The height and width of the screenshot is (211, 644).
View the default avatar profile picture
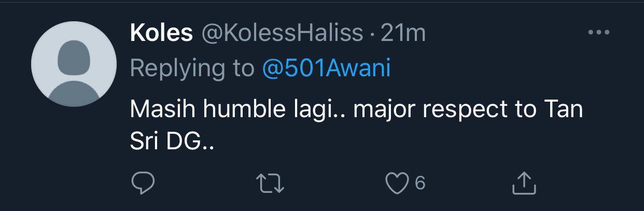click(x=73, y=64)
